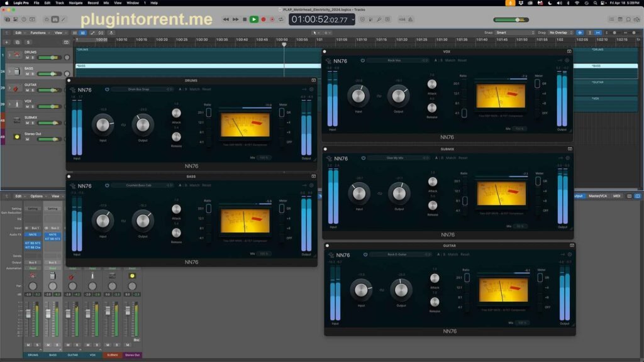Open the Snap mode dropdown set to Smart
The width and height of the screenshot is (644, 362).
point(515,33)
